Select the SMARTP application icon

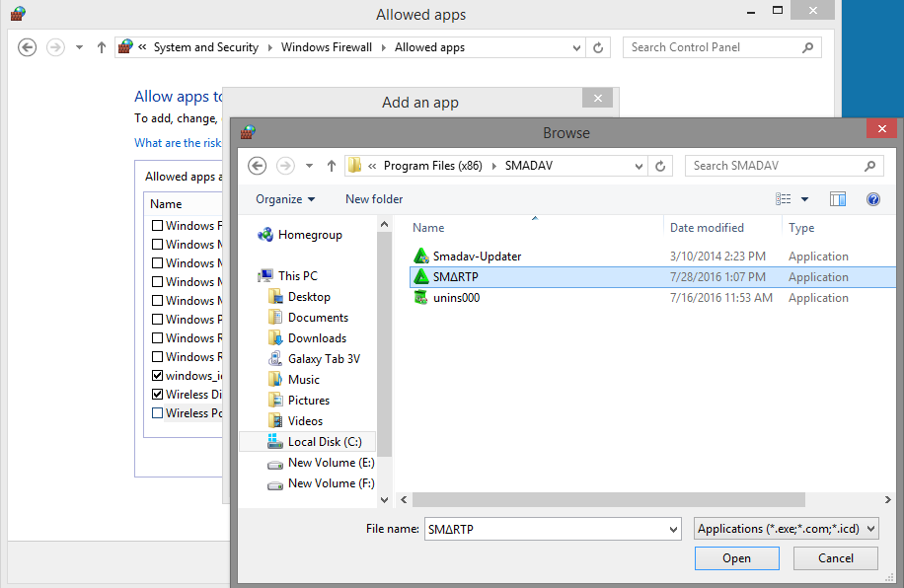pyautogui.click(x=421, y=277)
